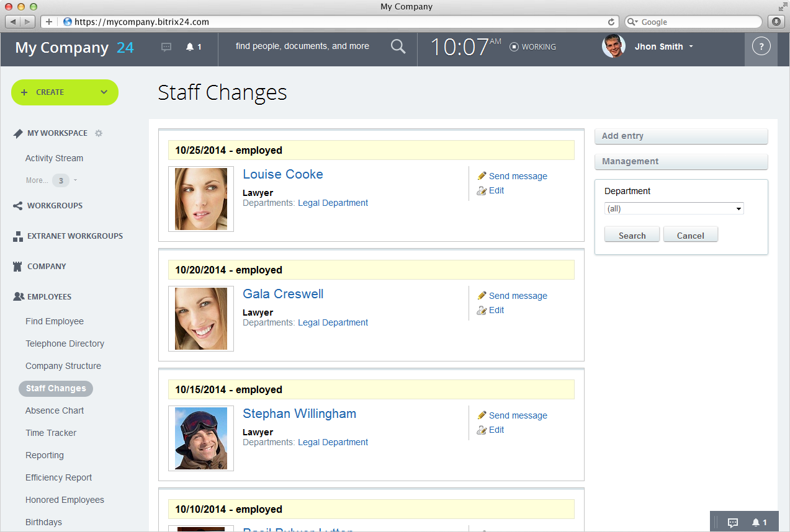
Task: Click Stephan Willingham's photo thumbnail
Action: coord(201,438)
